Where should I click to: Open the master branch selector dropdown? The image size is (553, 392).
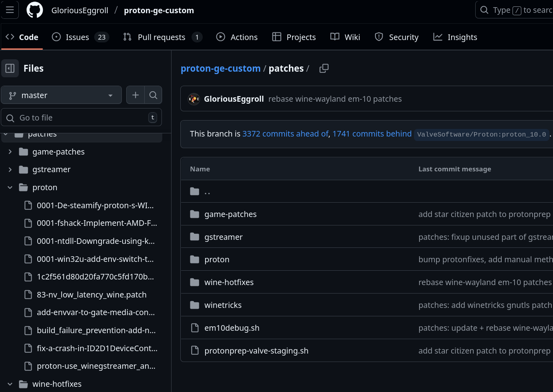coord(61,95)
